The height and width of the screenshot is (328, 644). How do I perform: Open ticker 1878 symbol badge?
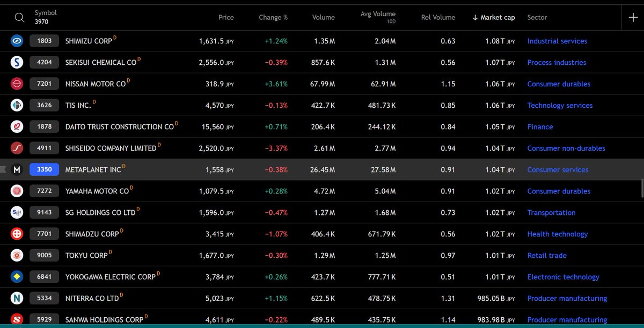(x=44, y=126)
